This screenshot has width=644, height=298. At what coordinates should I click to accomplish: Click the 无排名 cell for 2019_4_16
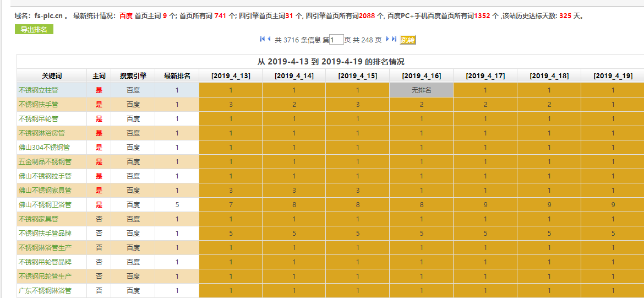421,90
